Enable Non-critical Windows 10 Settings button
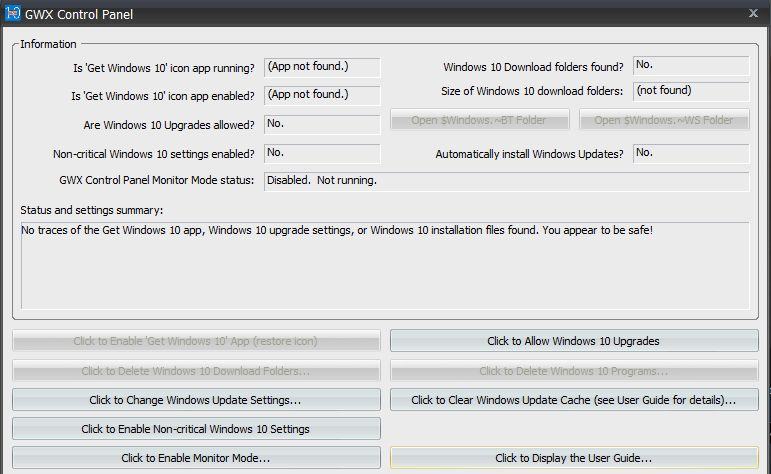Viewport: 771px width, 474px height. point(196,429)
